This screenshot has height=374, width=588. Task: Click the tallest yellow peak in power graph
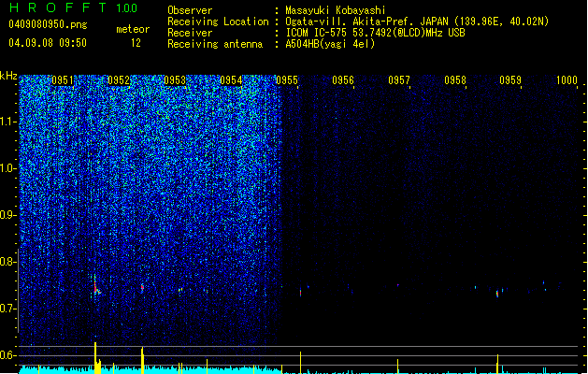[x=95, y=357]
